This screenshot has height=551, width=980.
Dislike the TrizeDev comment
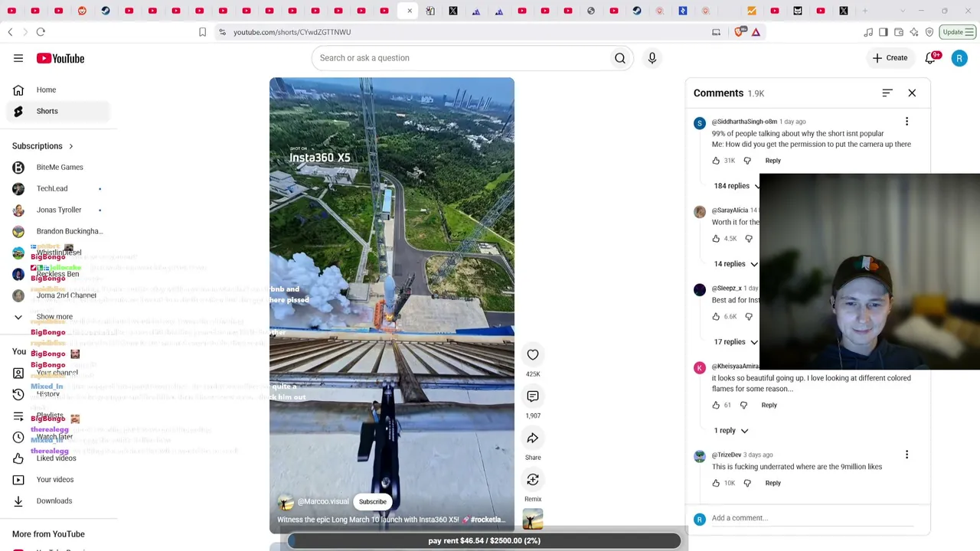click(747, 483)
